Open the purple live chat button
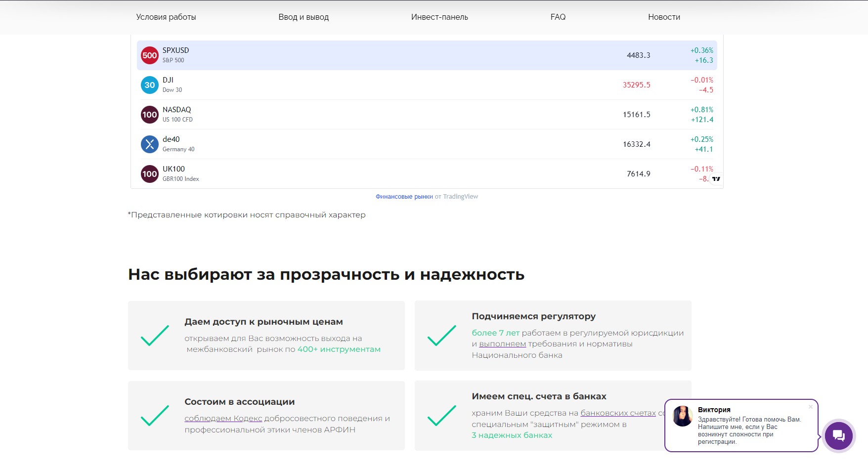 [x=839, y=436]
